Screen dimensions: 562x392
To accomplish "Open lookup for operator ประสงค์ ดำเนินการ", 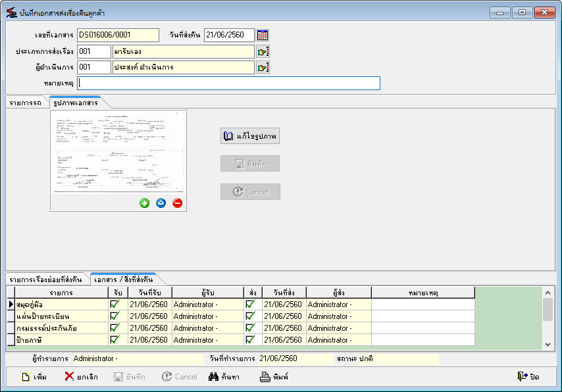I will 263,67.
